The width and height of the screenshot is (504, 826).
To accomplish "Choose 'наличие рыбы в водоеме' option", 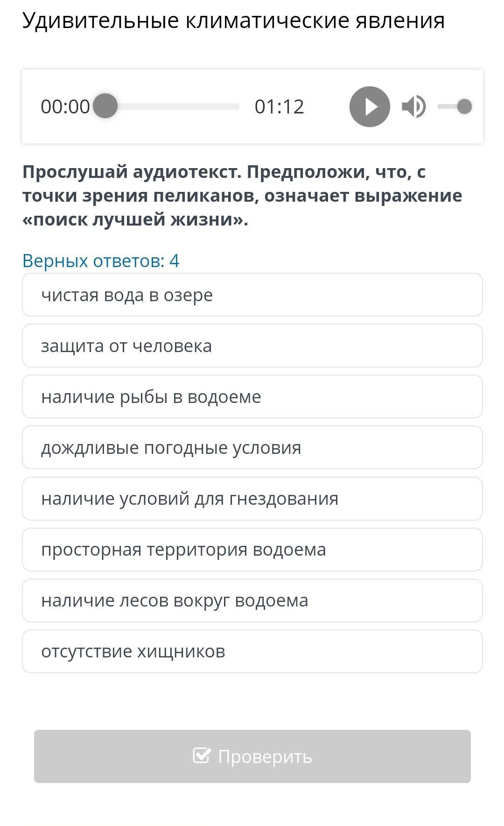I will (252, 397).
